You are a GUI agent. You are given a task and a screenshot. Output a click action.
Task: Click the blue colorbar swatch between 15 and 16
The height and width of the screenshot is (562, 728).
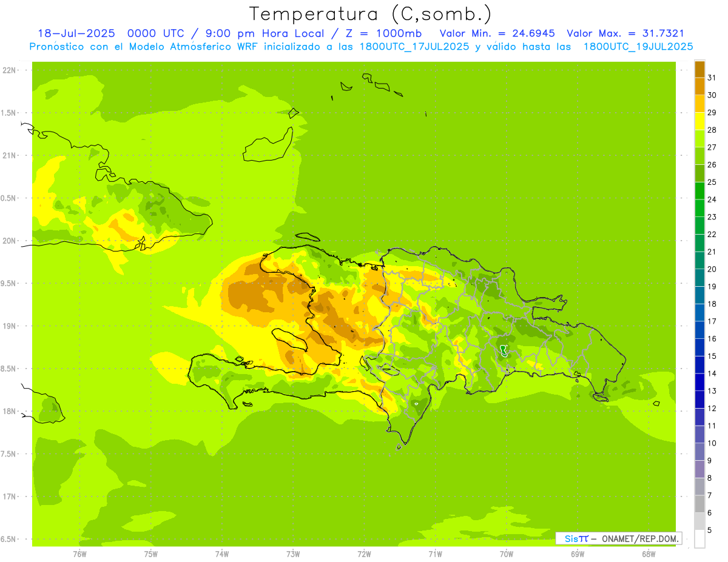(x=699, y=347)
